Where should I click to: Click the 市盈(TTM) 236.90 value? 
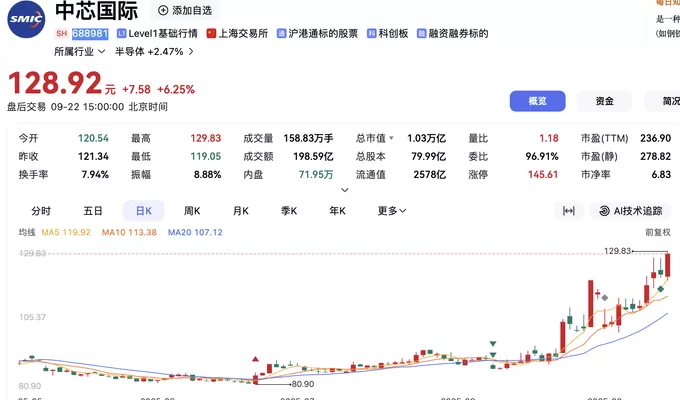[x=655, y=138]
